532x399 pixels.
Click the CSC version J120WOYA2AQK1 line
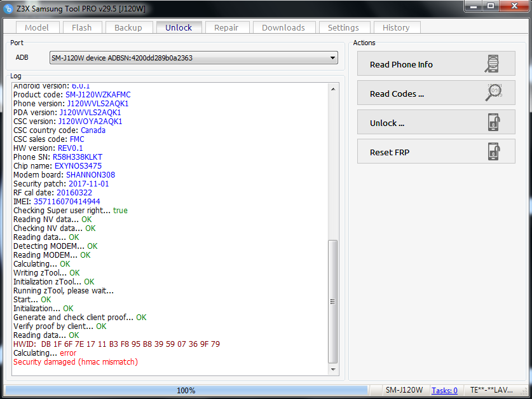pyautogui.click(x=68, y=122)
